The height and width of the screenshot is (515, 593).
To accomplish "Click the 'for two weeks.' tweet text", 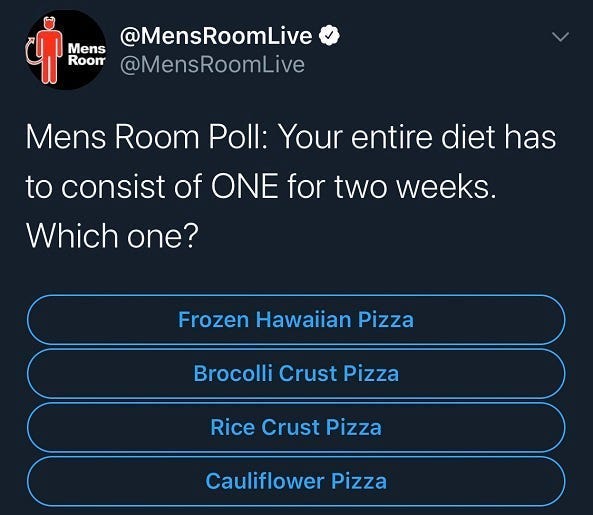I will [391, 186].
